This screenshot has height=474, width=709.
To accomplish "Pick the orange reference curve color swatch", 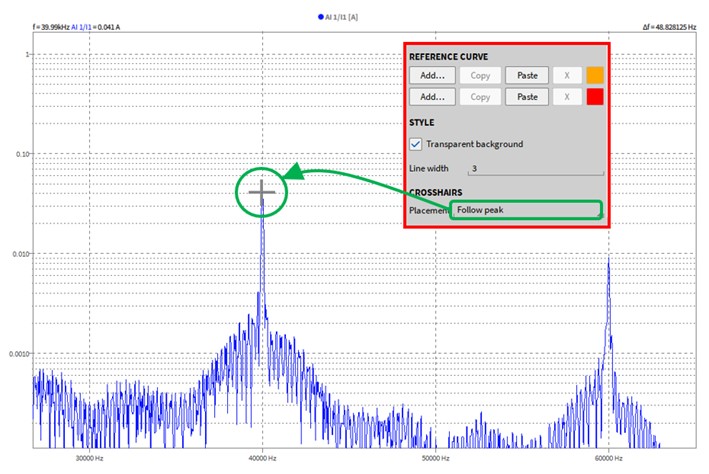I will [595, 75].
